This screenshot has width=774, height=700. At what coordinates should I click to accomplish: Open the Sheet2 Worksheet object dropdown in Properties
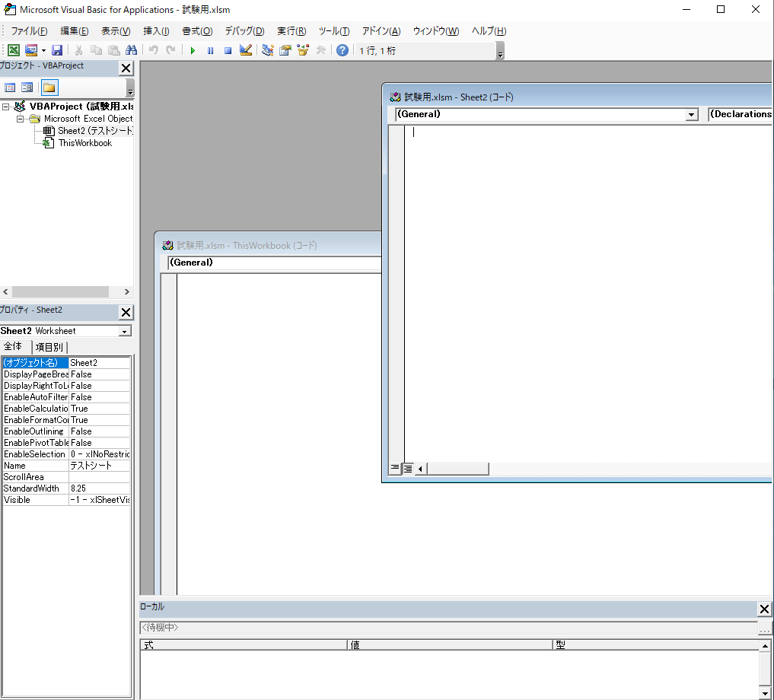(x=125, y=331)
